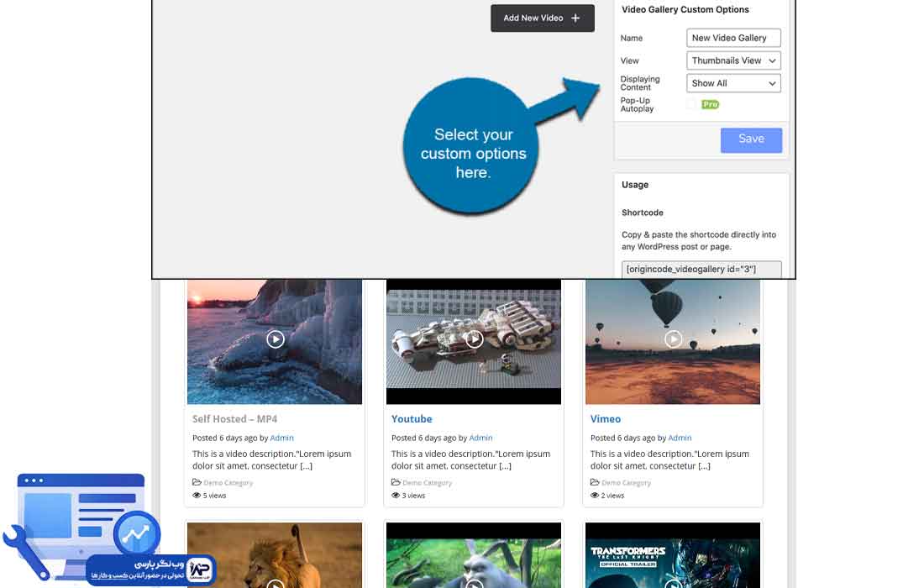
Task: Save the video gallery custom options
Action: [x=751, y=139]
